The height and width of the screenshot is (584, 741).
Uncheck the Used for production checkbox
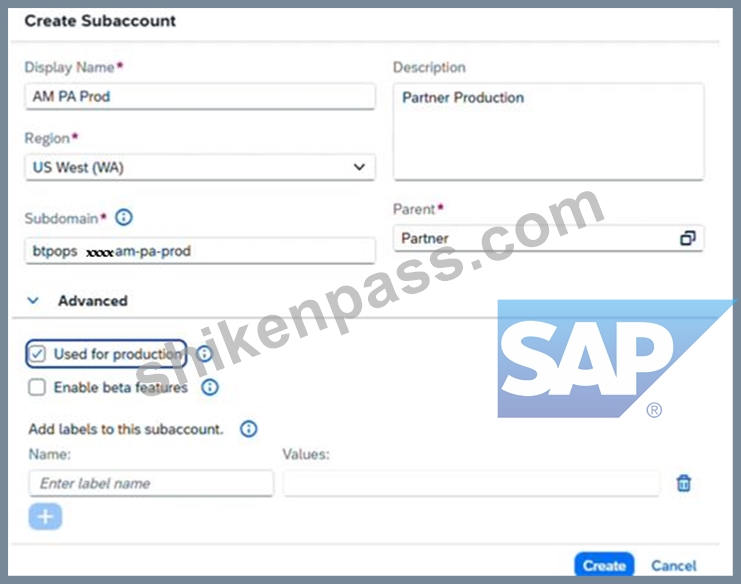(37, 354)
